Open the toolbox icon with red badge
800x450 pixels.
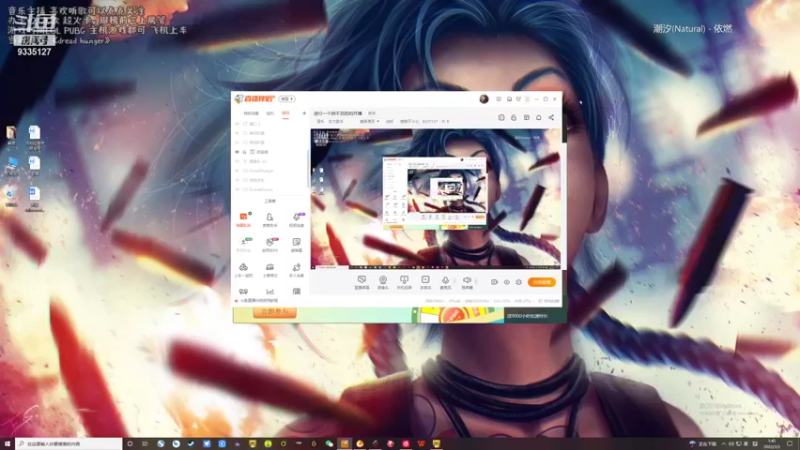[x=270, y=245]
